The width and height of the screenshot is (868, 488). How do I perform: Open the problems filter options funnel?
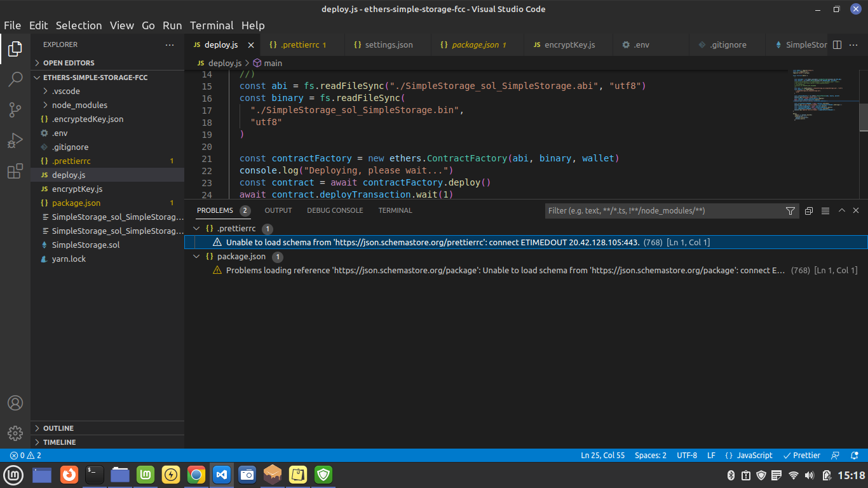790,211
